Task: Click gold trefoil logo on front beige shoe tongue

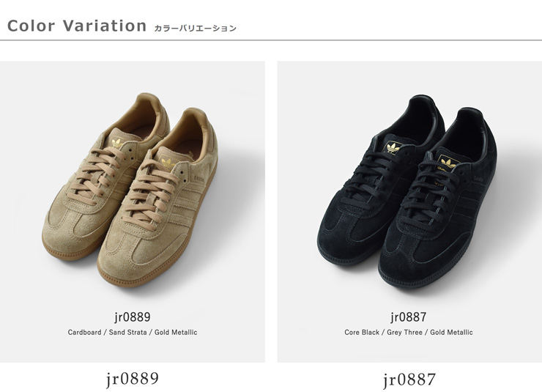Action: point(168,163)
